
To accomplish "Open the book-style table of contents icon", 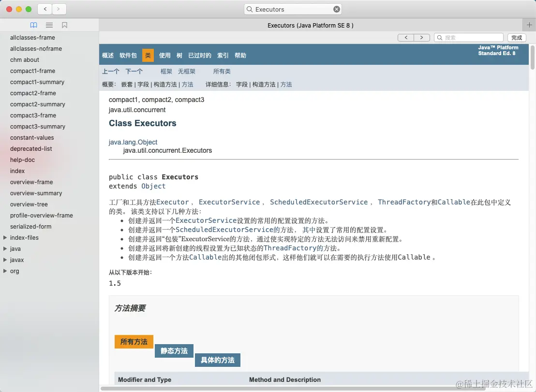I will coord(33,25).
